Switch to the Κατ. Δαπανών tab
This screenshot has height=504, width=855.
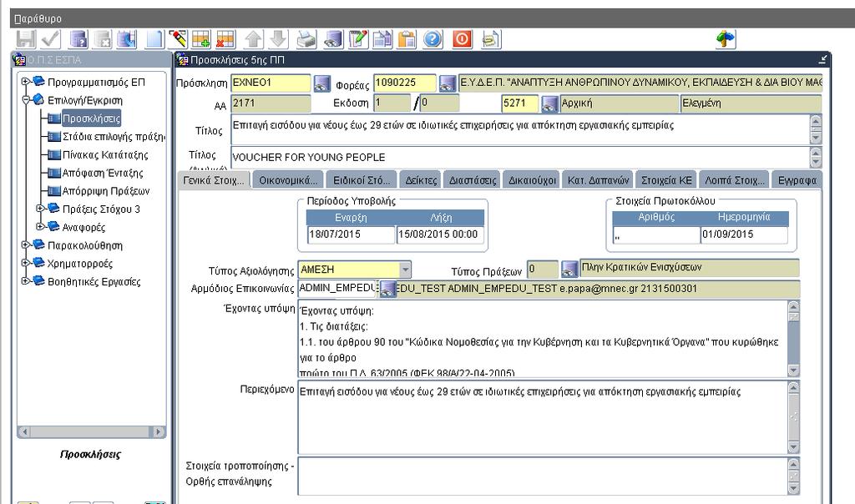[598, 180]
